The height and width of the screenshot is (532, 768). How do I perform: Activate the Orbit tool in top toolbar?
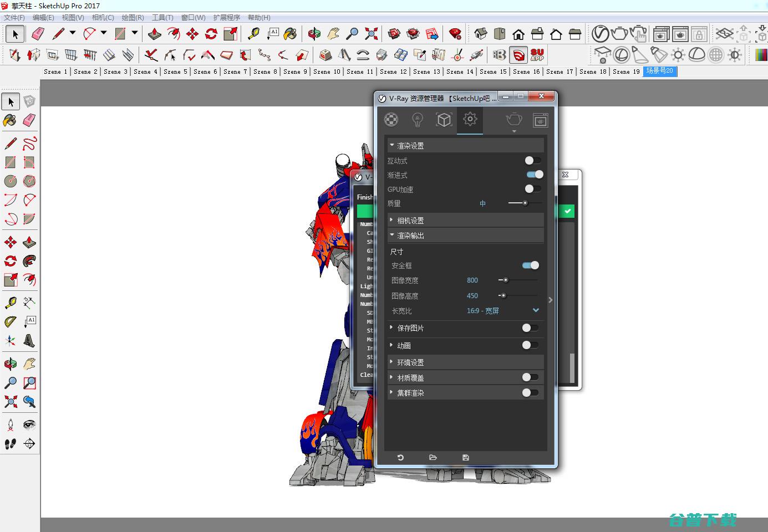314,34
